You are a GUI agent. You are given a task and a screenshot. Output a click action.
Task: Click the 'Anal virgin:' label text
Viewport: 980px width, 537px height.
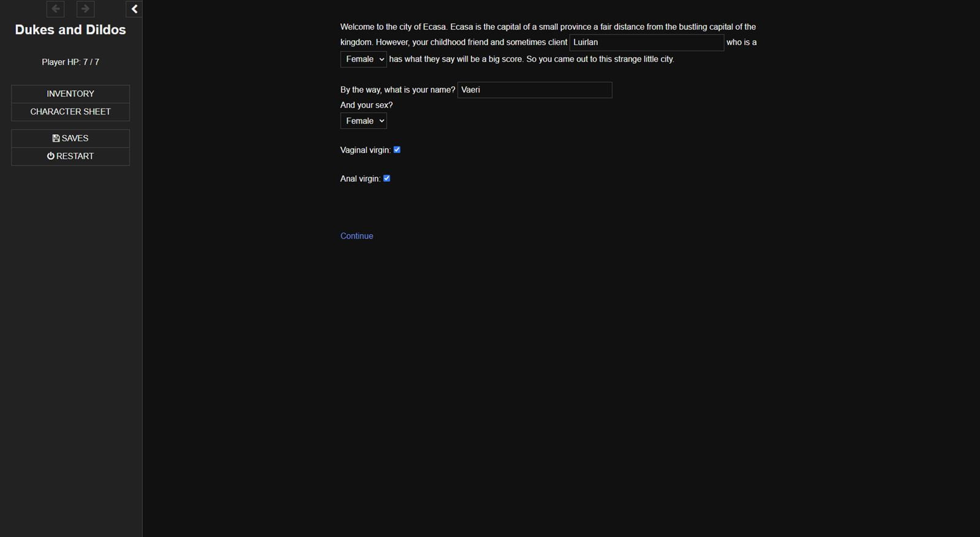pyautogui.click(x=360, y=179)
